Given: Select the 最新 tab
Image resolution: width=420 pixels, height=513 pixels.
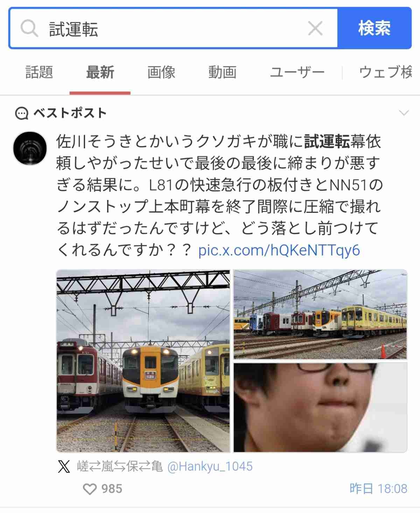Looking at the screenshot, I should (x=100, y=72).
